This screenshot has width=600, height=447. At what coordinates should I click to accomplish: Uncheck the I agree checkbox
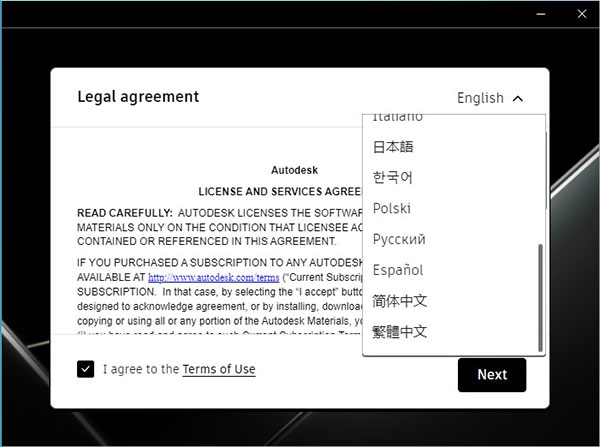[x=85, y=369]
